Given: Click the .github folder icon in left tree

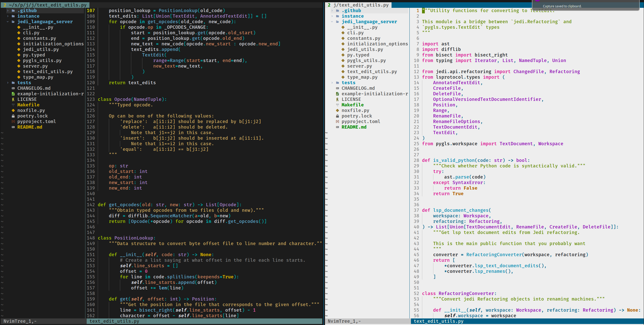Looking at the screenshot, I should (13, 11).
